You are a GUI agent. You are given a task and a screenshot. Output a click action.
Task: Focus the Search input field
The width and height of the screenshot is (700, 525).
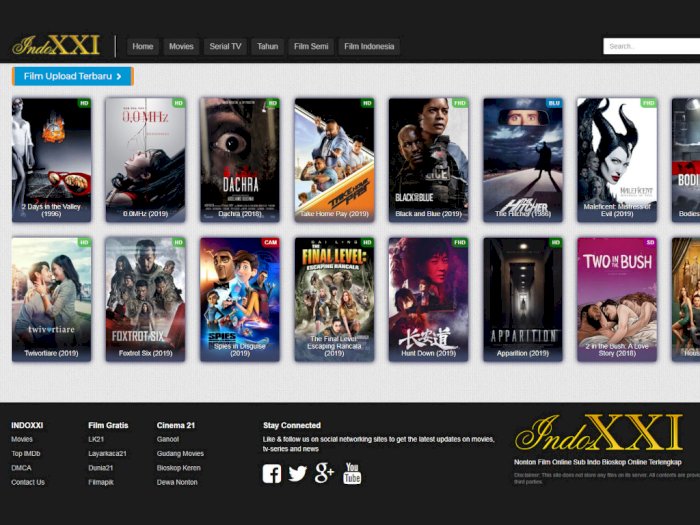[x=652, y=46]
